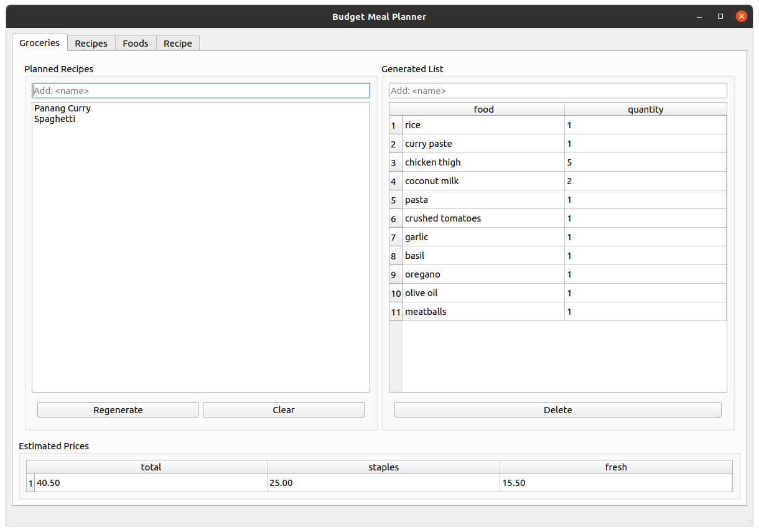Click the quantity column header
Image resolution: width=759 pixels, height=532 pixels.
click(645, 110)
